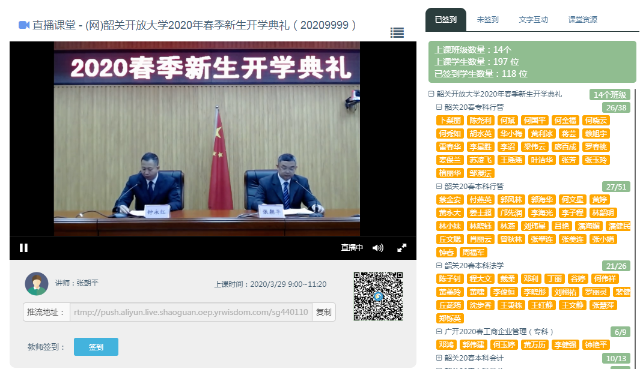Viewport: 640px width, 369px height.
Task: Collapse the 韶关20春本科法学 class group
Action: [x=439, y=265]
